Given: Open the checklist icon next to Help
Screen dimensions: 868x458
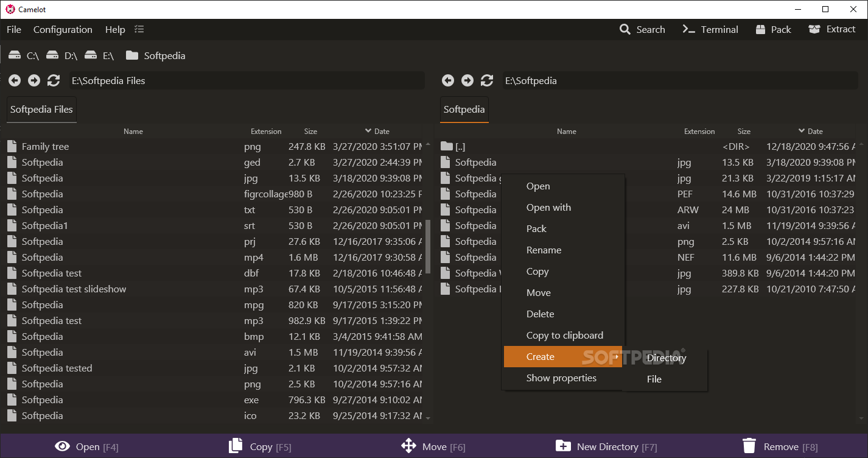Looking at the screenshot, I should tap(139, 29).
